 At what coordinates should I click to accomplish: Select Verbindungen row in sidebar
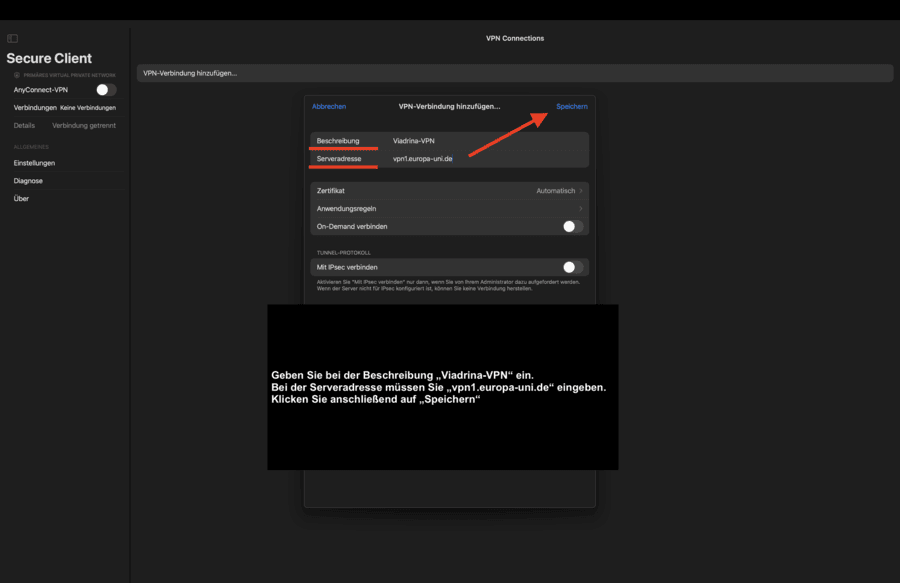click(65, 107)
